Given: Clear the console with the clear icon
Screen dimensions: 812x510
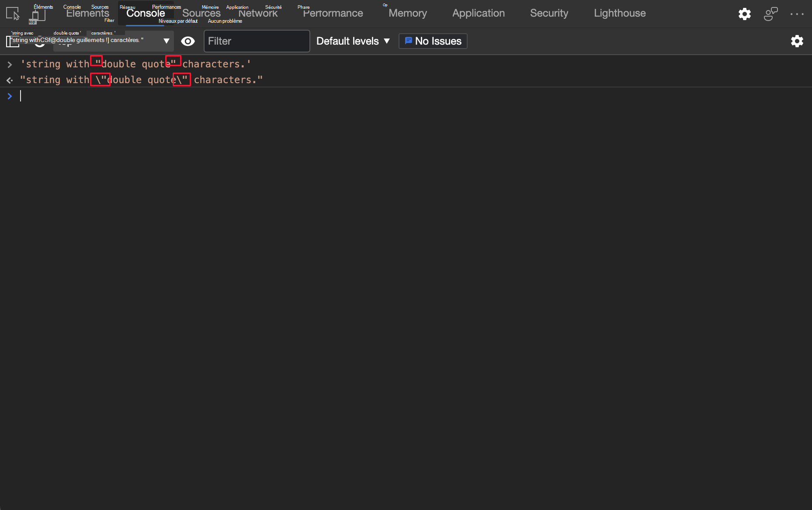Looking at the screenshot, I should tap(40, 41).
